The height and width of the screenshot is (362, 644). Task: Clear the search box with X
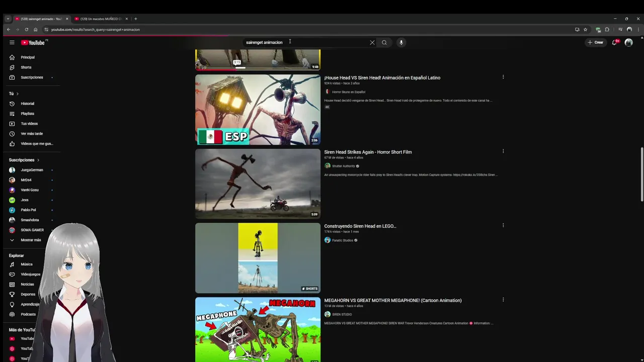coord(372,43)
